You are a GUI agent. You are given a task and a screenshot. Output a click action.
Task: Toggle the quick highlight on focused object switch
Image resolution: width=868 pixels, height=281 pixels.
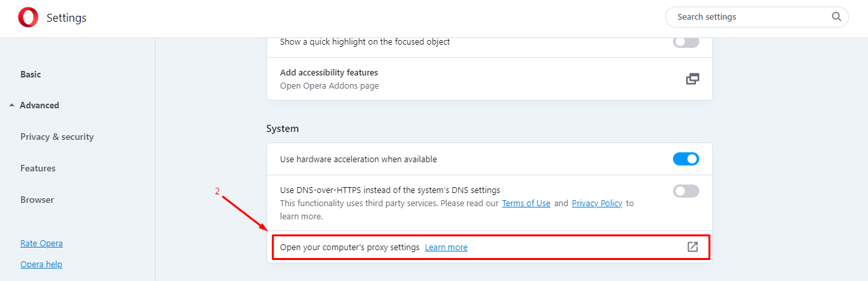point(686,41)
